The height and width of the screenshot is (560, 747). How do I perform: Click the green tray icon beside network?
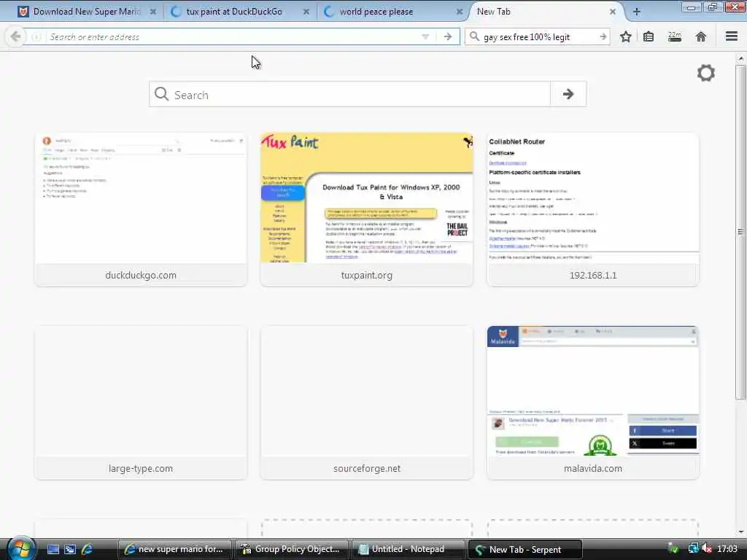tap(673, 549)
